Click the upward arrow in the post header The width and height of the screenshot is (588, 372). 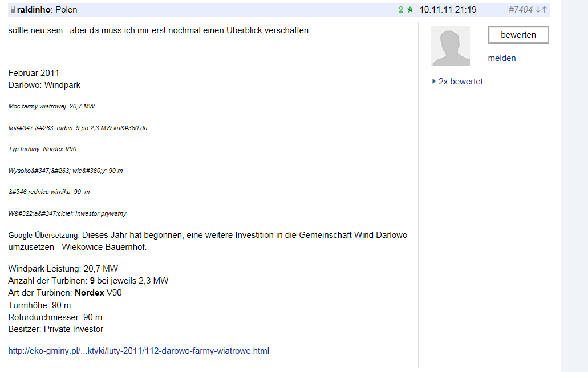coord(545,9)
